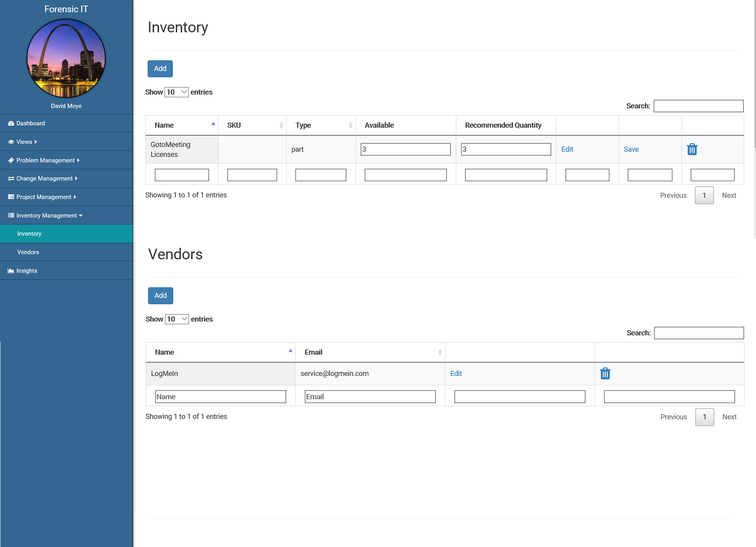Click the David Moye profile picture
The height and width of the screenshot is (547, 756).
pyautogui.click(x=66, y=58)
